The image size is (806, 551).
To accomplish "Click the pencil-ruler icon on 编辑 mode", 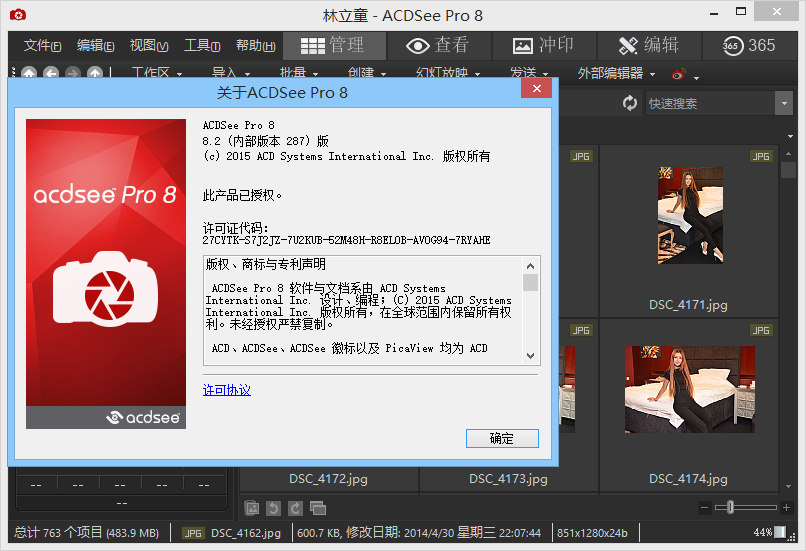I will click(628, 46).
